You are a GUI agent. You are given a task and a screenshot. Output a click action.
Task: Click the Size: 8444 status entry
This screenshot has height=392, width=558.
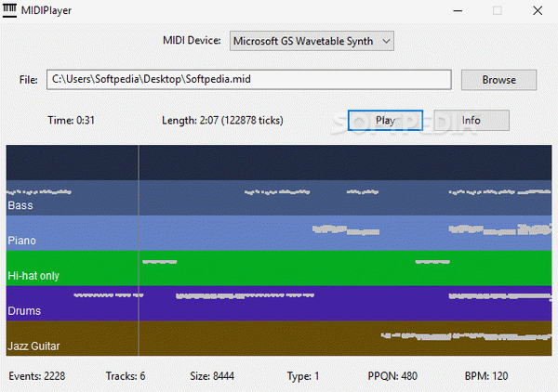212,376
